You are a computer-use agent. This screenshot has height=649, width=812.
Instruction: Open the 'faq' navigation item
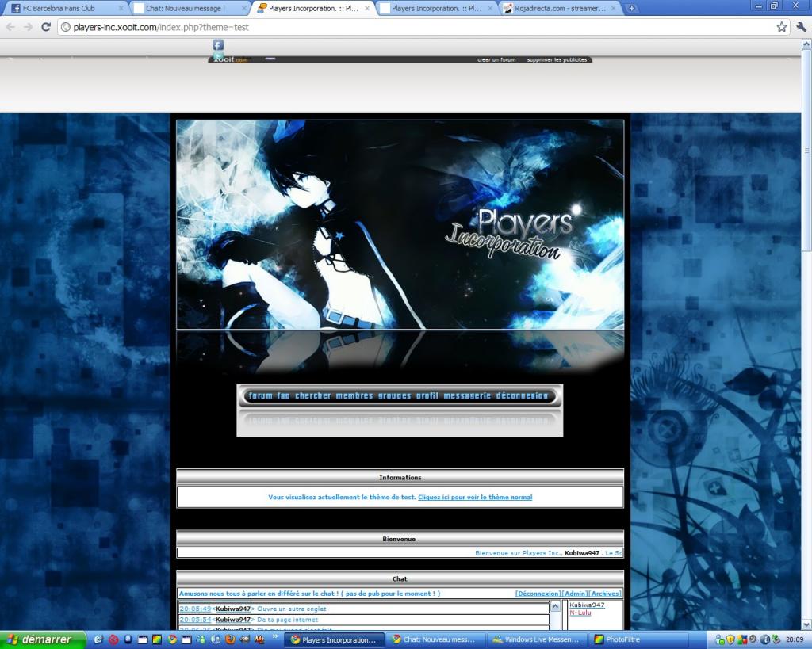pos(283,396)
